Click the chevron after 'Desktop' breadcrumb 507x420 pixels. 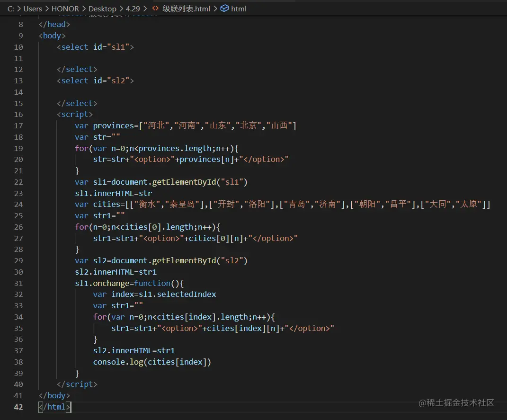click(x=121, y=9)
